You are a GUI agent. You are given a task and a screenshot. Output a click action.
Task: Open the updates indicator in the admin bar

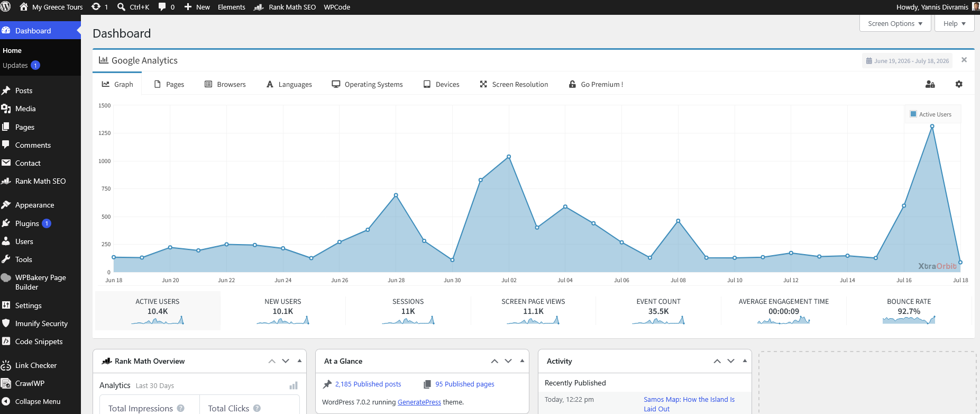[x=99, y=7]
